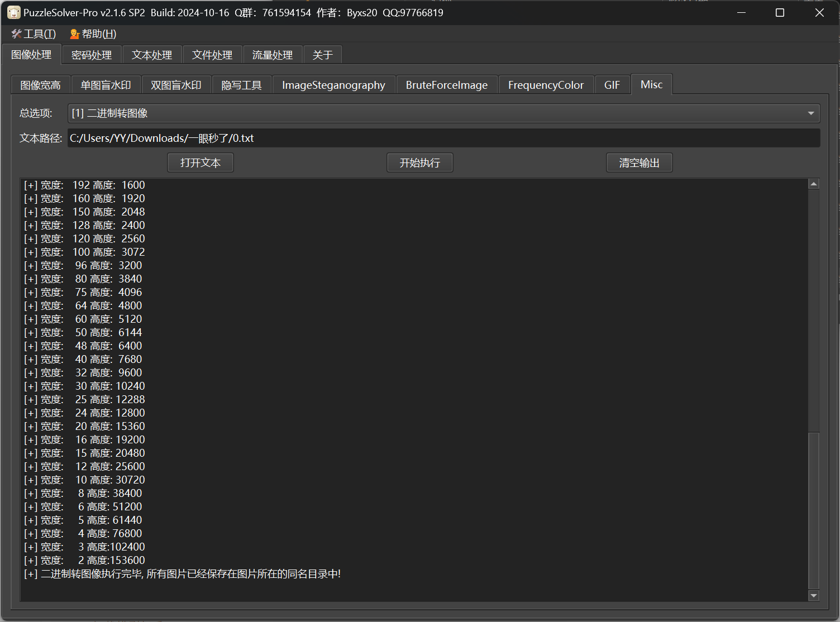The image size is (840, 622).
Task: Click output line 宽度 60 高度 5120
Action: pyautogui.click(x=83, y=319)
